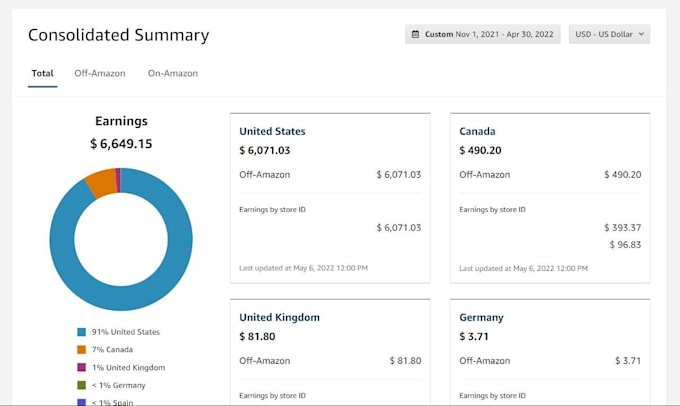
Task: Click Last updated timestamp in Canada card
Action: tap(523, 268)
